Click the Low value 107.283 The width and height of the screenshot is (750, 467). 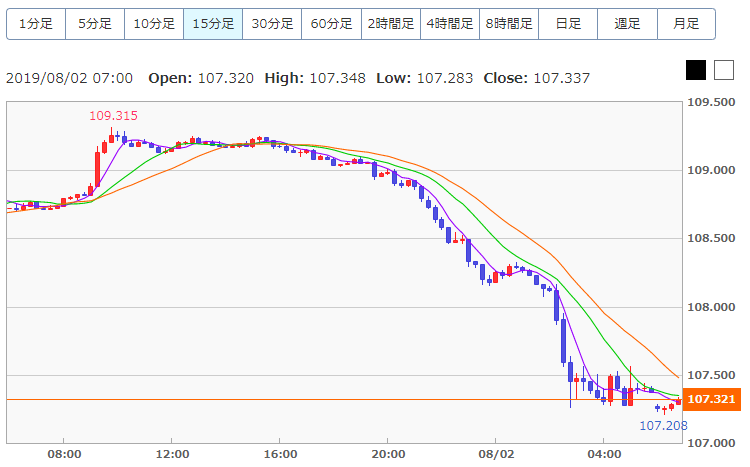pos(445,78)
